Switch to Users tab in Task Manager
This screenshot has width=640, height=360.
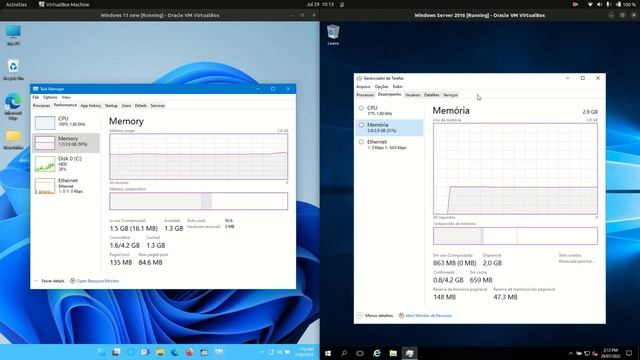click(x=126, y=106)
